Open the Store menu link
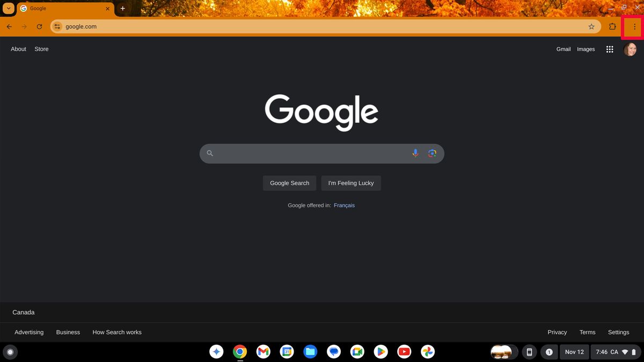This screenshot has height=362, width=644. [41, 49]
